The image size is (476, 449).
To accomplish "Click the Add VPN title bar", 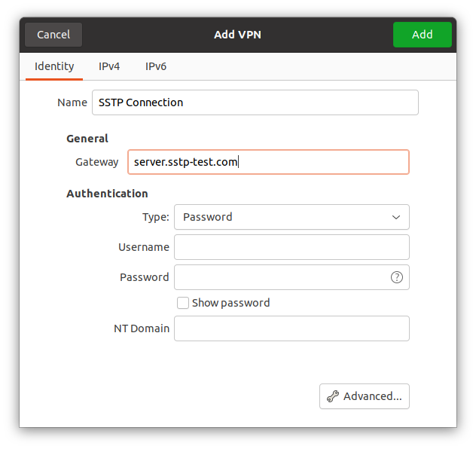I will click(x=237, y=35).
